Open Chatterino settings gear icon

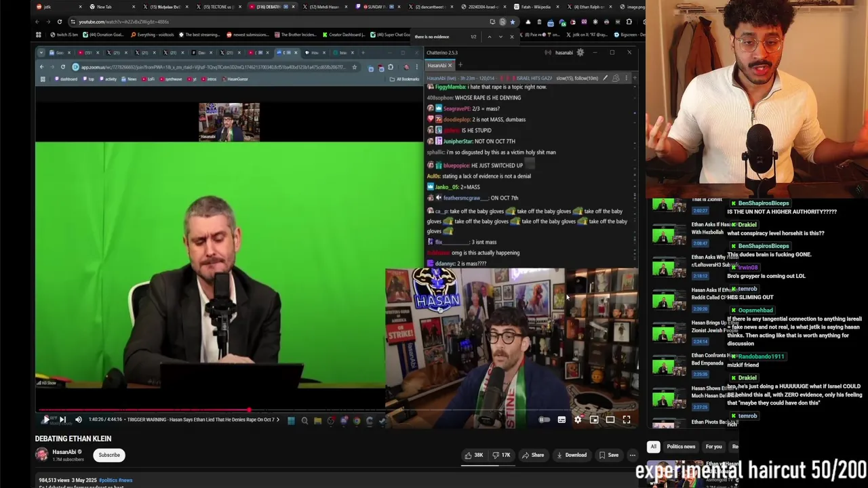580,52
